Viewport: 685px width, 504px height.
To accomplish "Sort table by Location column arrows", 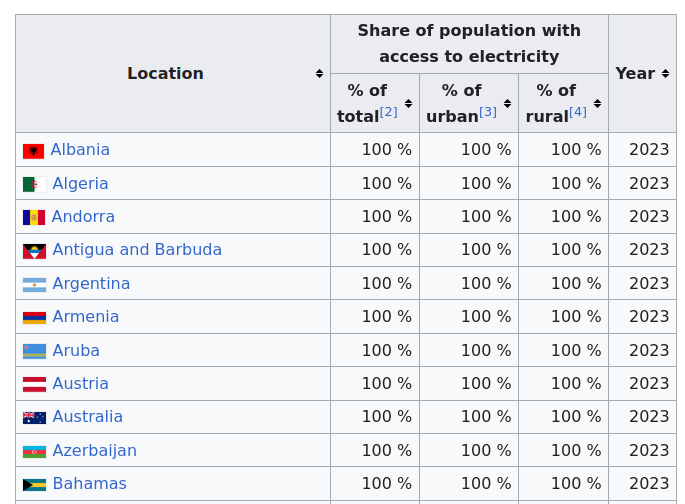I will coord(319,73).
